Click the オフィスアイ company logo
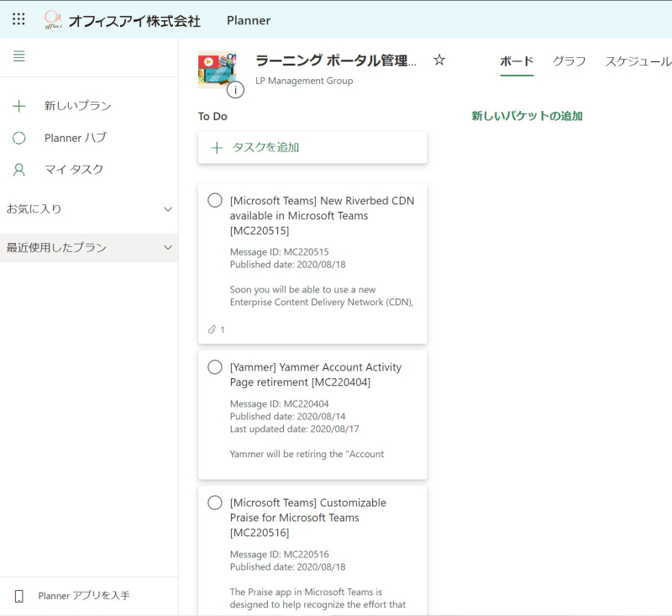 pos(53,19)
